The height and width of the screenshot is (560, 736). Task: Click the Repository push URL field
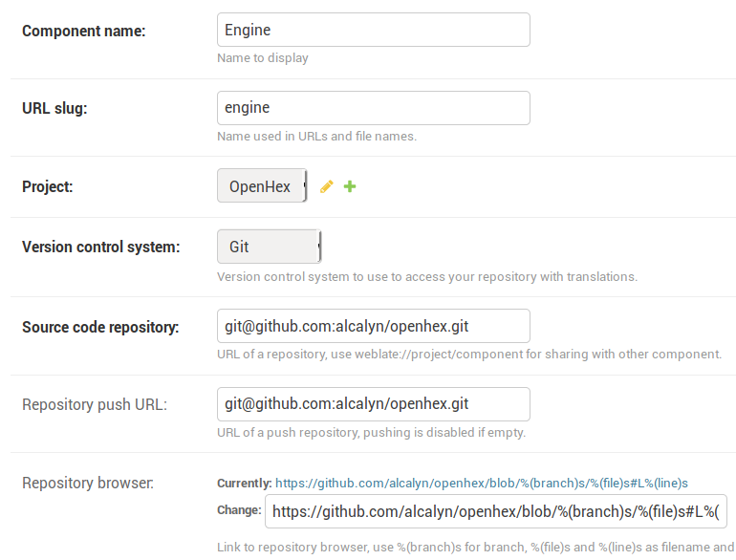[x=374, y=404]
